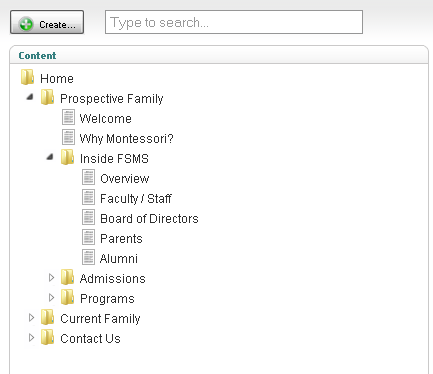Image resolution: width=433 pixels, height=374 pixels.
Task: Select the Inside FSMS label
Action: click(x=114, y=159)
